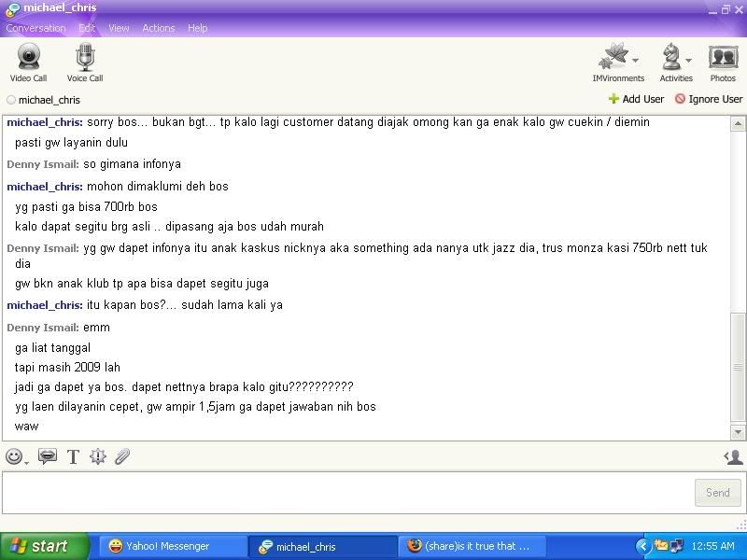
Task: Send a buzz with the Buzz icon
Action: [98, 456]
